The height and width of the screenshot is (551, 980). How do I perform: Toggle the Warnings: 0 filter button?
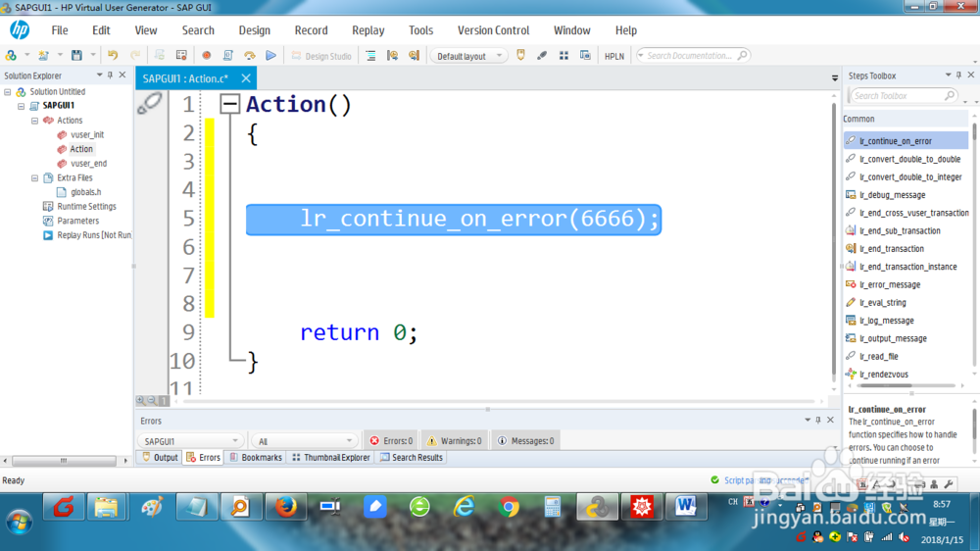[455, 441]
